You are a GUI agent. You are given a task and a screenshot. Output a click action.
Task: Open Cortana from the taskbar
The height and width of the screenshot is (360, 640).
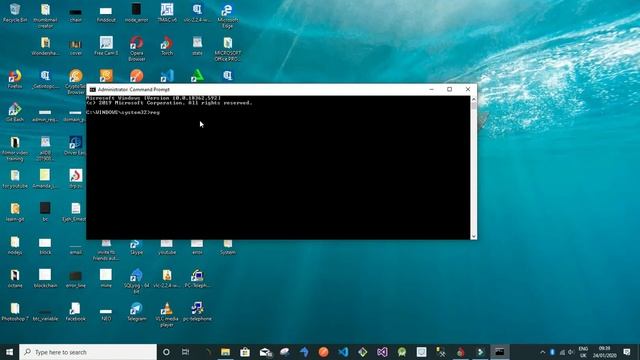166,352
